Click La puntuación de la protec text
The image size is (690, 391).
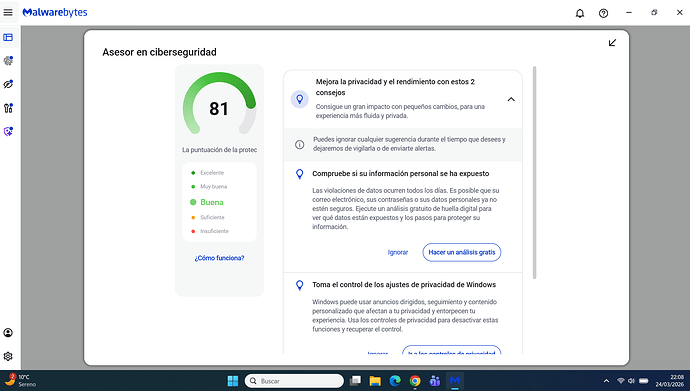tap(219, 150)
